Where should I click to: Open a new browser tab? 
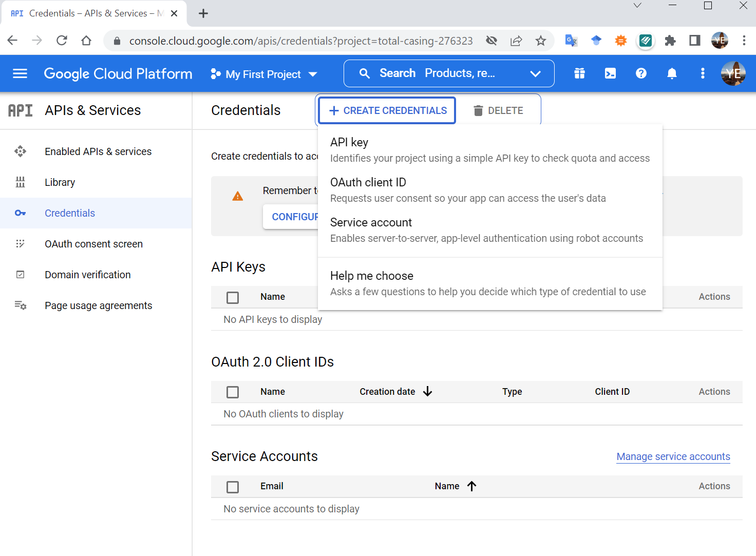point(203,13)
